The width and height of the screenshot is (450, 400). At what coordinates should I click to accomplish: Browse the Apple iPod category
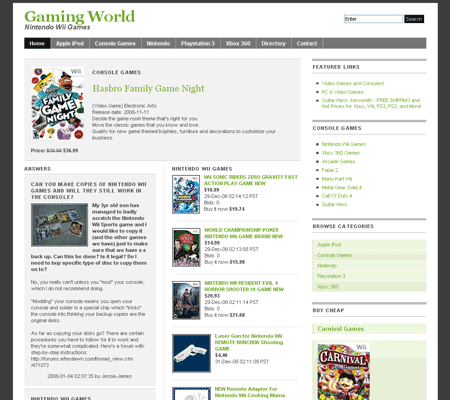coord(369,245)
